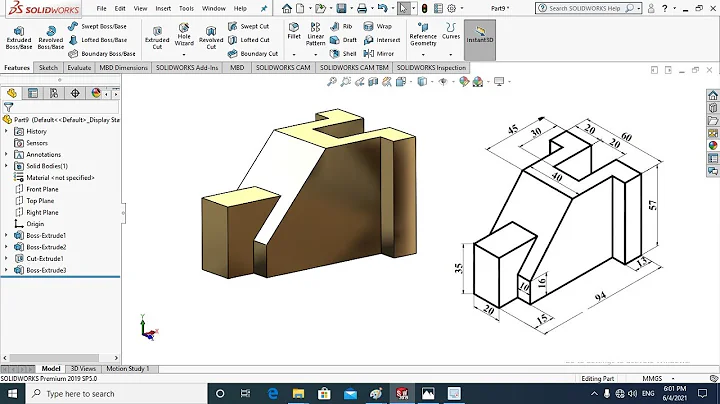Click the Section View icon
720x404 pixels.
pos(373,82)
